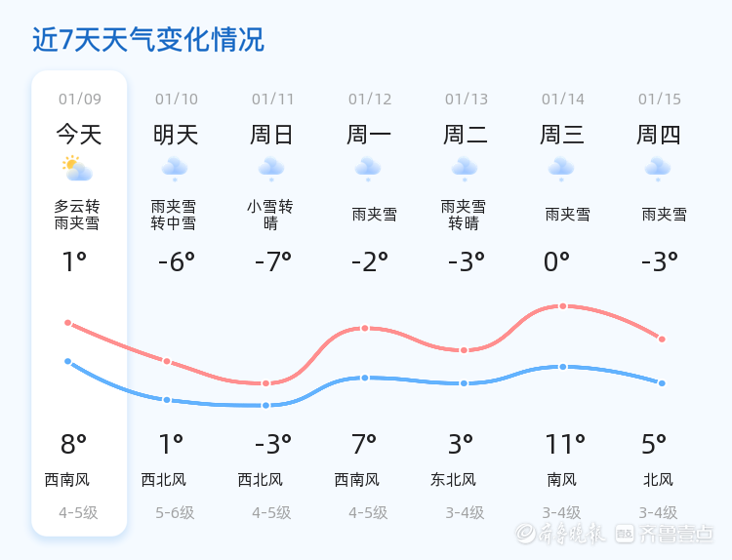Click the weather icon under 周二
This screenshot has width=732, height=560.
(465, 169)
